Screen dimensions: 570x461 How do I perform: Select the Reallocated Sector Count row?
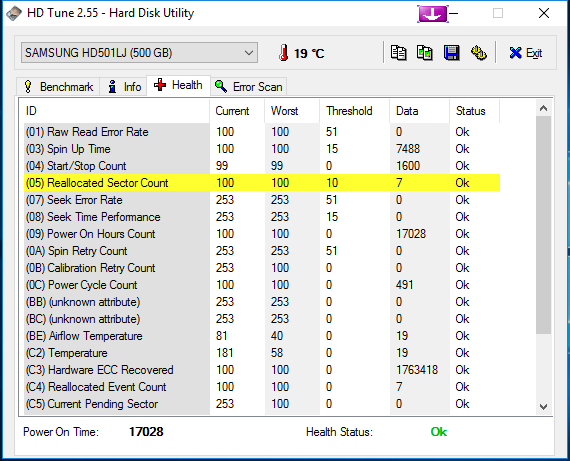click(262, 183)
